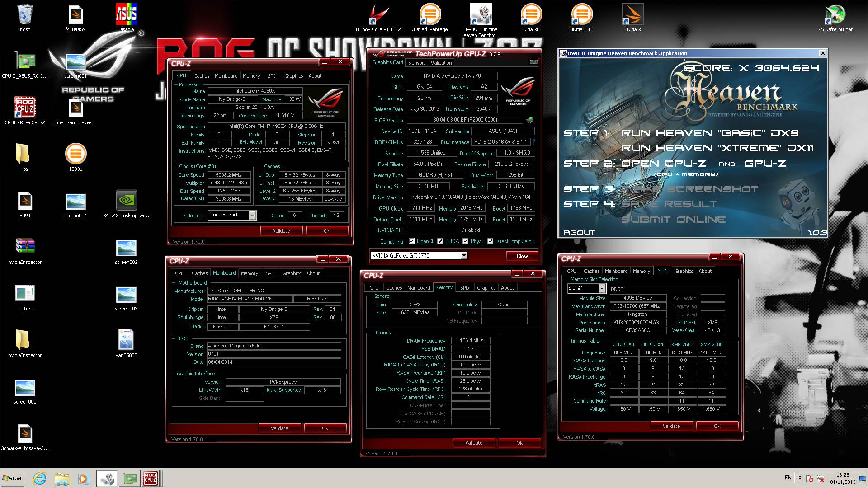Open the GPU-Z_ASUS_ROG desktop icon
Image resolution: width=868 pixels, height=488 pixels.
pyautogui.click(x=25, y=65)
